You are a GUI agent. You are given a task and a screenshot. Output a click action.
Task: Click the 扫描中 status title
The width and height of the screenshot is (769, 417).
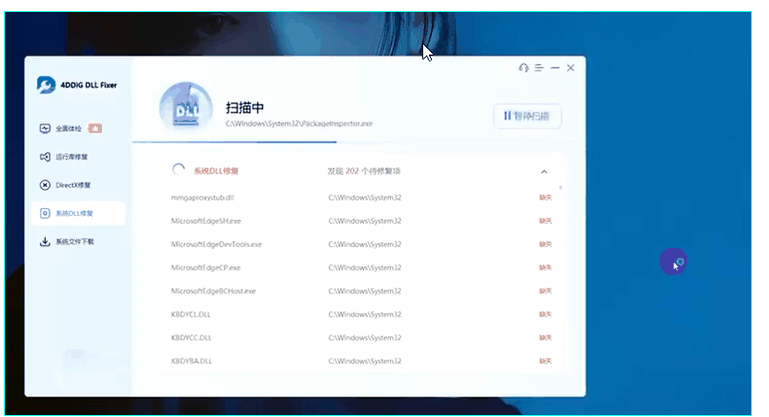click(x=245, y=107)
